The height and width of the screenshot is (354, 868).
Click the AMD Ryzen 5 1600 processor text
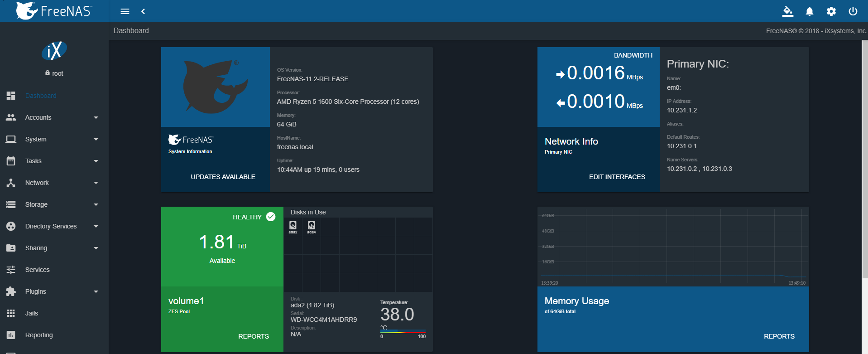click(348, 102)
